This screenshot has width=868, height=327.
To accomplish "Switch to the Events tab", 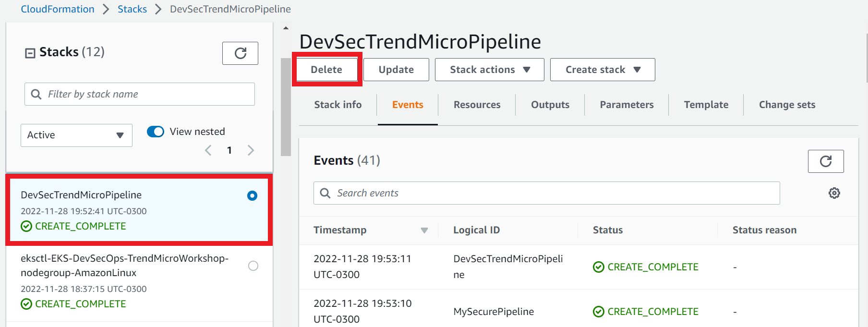I will [408, 105].
